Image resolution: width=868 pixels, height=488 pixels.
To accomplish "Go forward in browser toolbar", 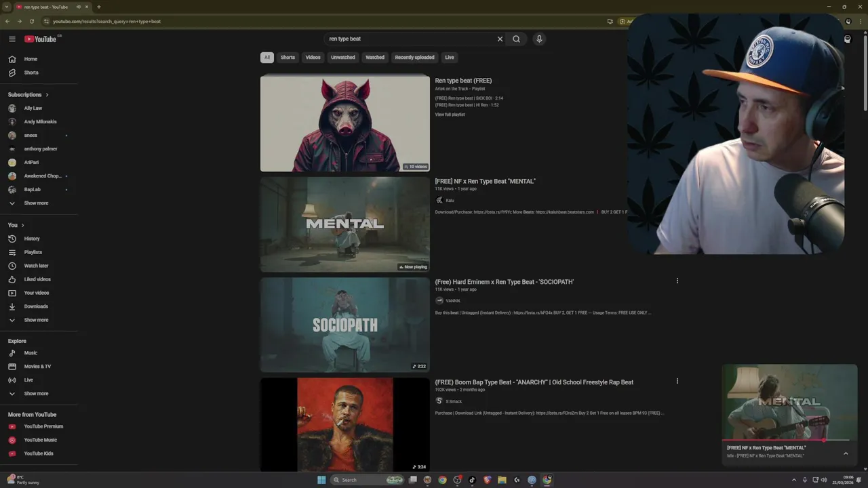I will (19, 21).
